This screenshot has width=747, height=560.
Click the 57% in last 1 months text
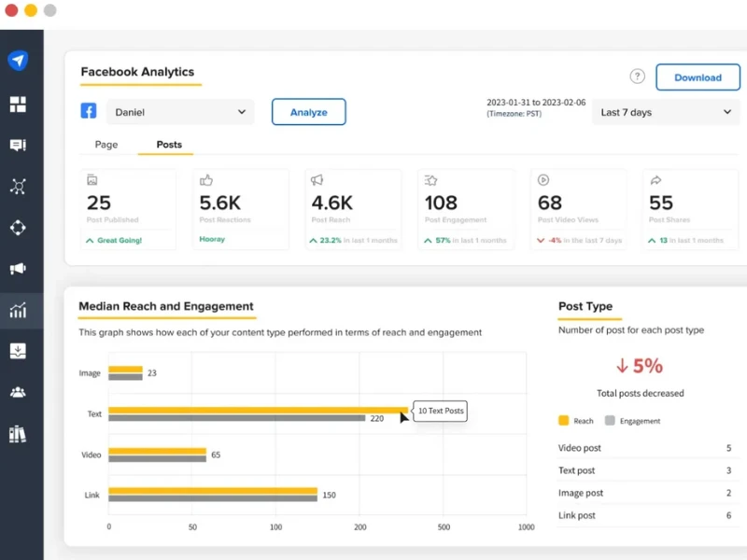point(471,241)
